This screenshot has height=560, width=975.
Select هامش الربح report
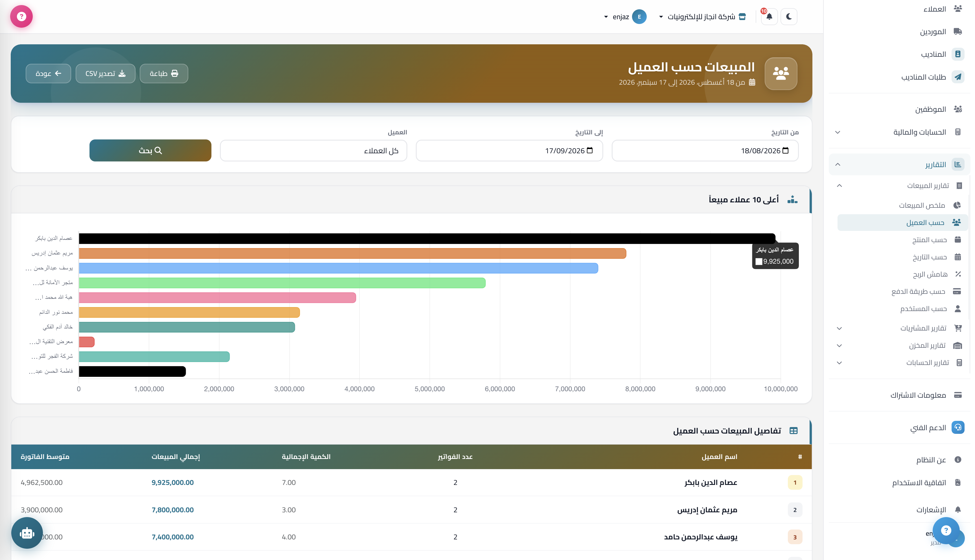(x=902, y=274)
